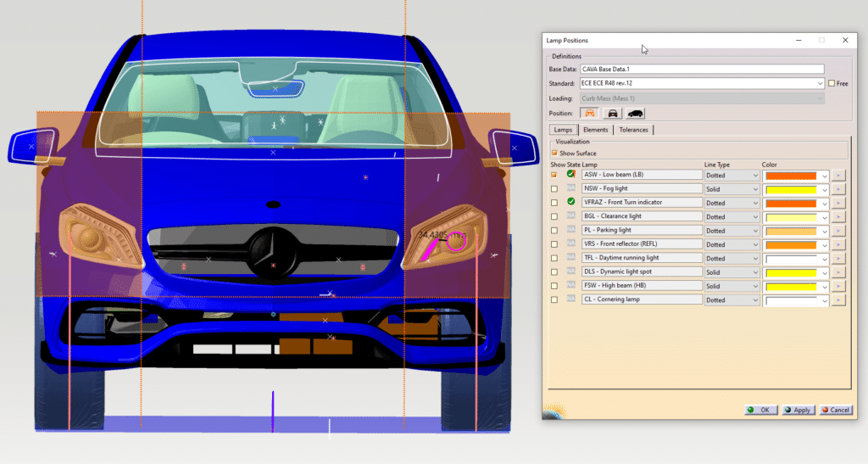
Task: Check Show for DLS Dynamic light spot
Action: point(554,271)
